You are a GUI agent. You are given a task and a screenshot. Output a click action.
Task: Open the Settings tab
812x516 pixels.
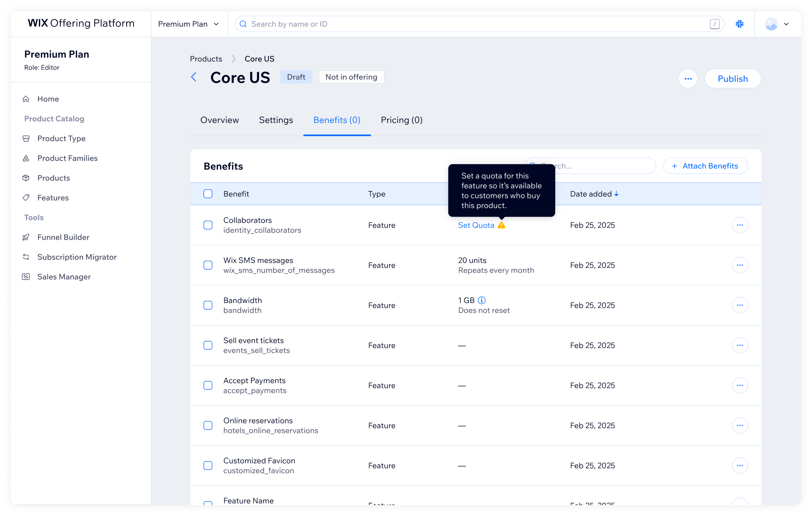click(276, 120)
